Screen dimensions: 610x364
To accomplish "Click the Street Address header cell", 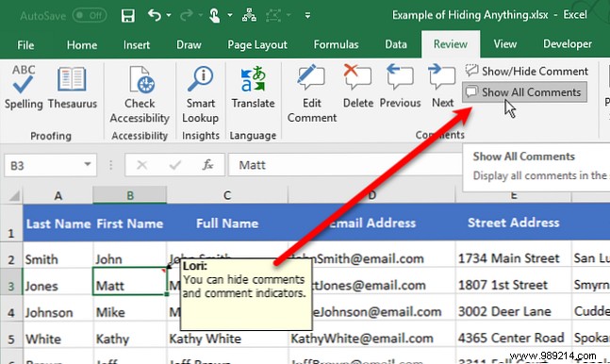I will (x=514, y=223).
